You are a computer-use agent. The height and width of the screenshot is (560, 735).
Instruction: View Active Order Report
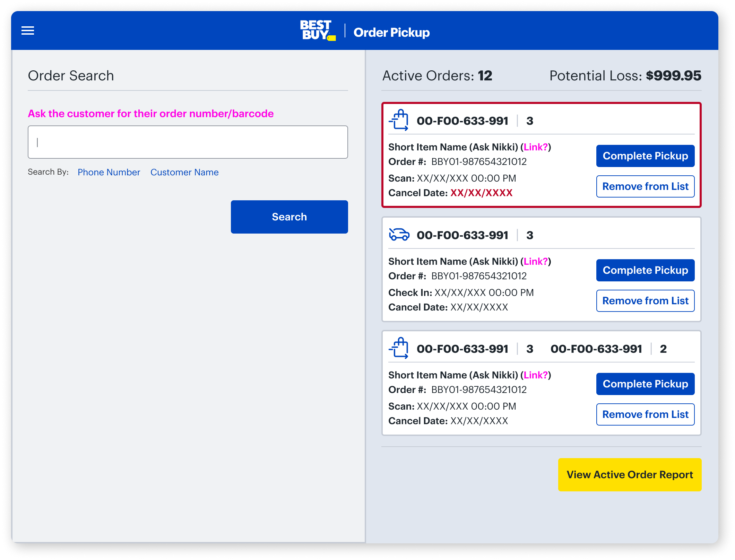click(x=629, y=475)
